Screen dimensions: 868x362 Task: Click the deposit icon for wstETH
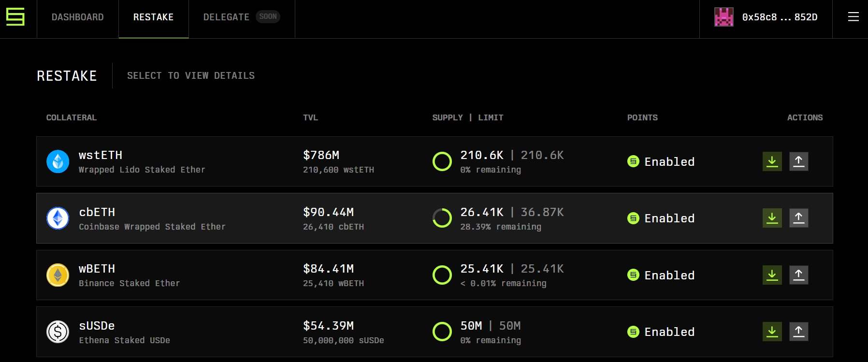tap(772, 161)
